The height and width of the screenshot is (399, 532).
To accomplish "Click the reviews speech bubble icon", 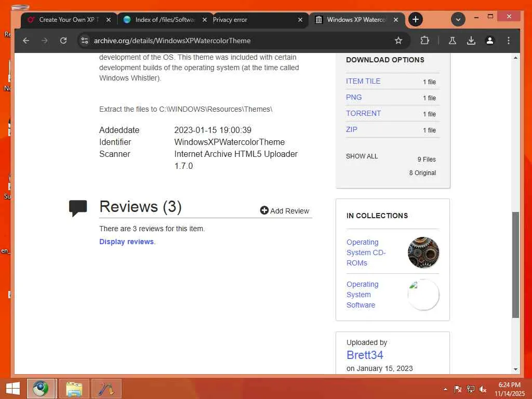I will (78, 208).
